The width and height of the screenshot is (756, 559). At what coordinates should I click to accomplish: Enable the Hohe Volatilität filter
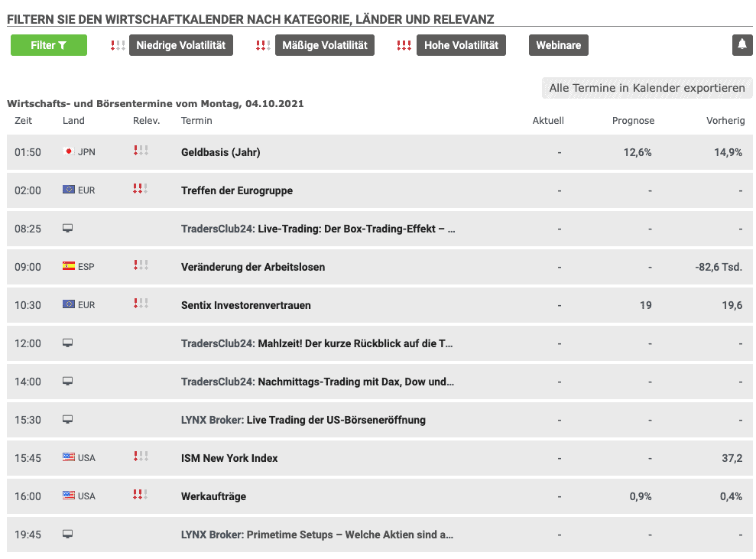pos(461,45)
